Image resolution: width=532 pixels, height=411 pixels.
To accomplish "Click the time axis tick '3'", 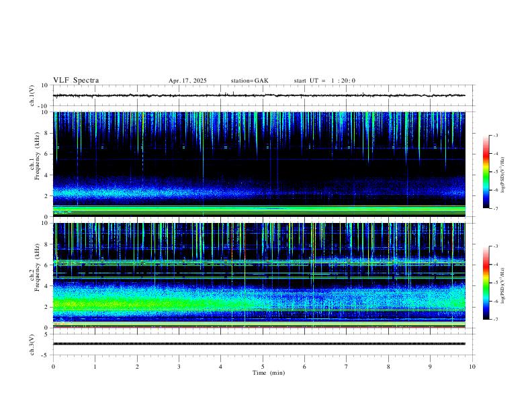I will (179, 367).
